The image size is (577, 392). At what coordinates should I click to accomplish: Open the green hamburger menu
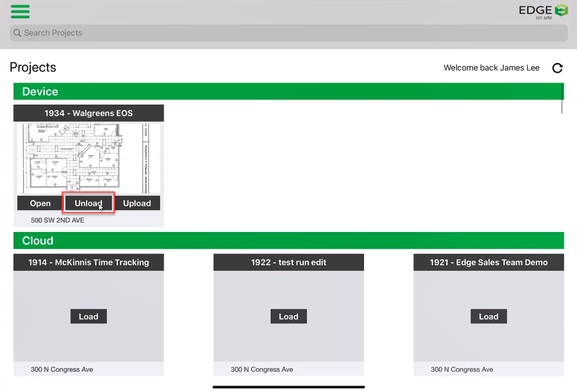pos(20,11)
